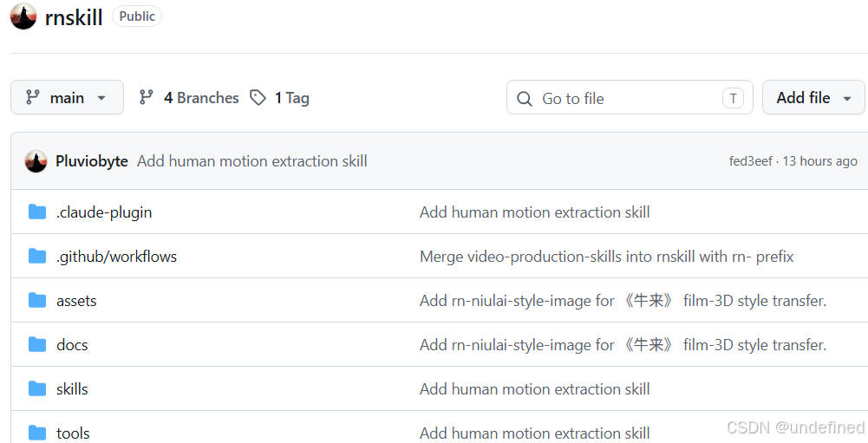Click the tools folder icon
This screenshot has width=868, height=443.
coord(37,433)
